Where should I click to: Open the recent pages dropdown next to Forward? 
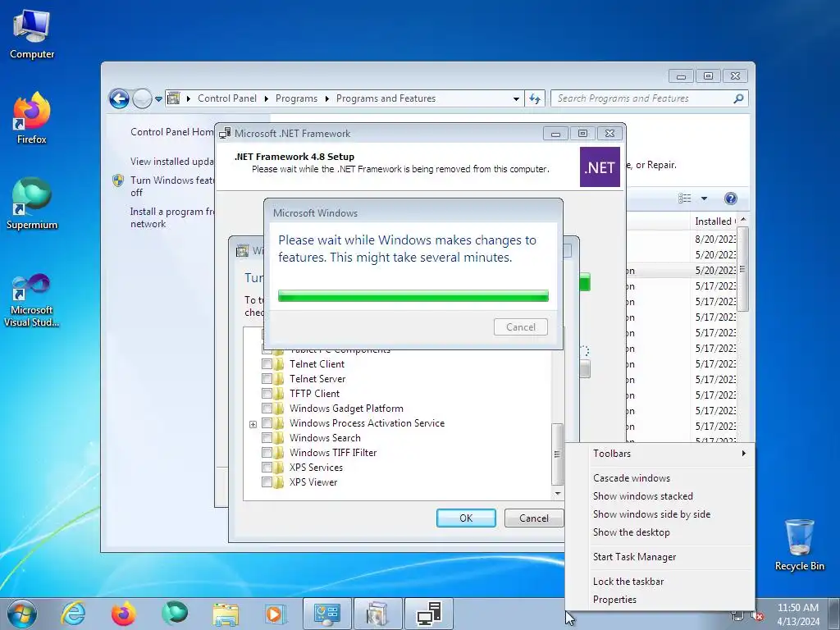click(x=158, y=98)
